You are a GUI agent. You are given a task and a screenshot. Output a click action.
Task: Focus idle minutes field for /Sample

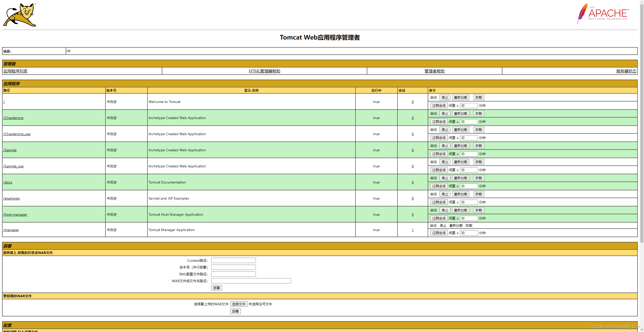click(x=469, y=154)
